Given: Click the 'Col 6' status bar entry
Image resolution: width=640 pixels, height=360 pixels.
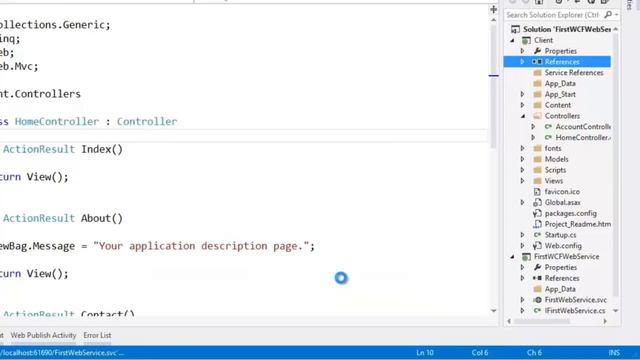Looking at the screenshot, I should click(480, 353).
